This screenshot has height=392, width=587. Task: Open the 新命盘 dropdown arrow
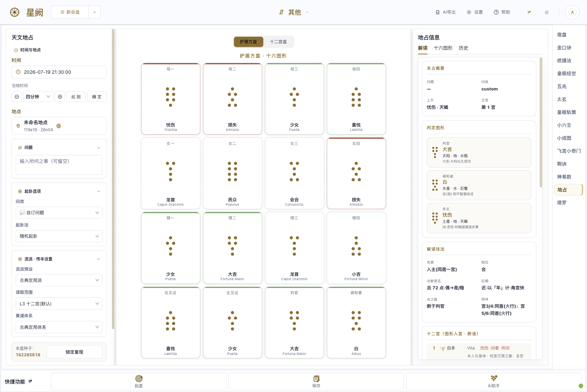pos(95,12)
